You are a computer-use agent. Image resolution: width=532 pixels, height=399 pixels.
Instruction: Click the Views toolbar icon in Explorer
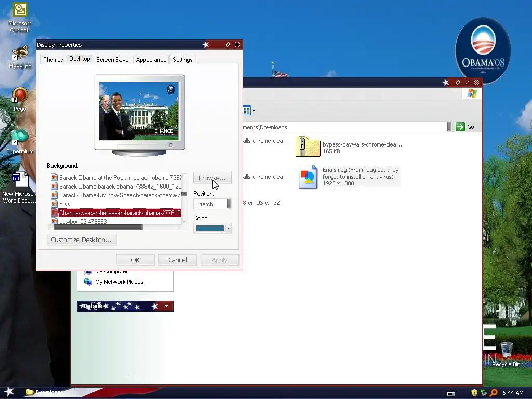click(x=247, y=110)
